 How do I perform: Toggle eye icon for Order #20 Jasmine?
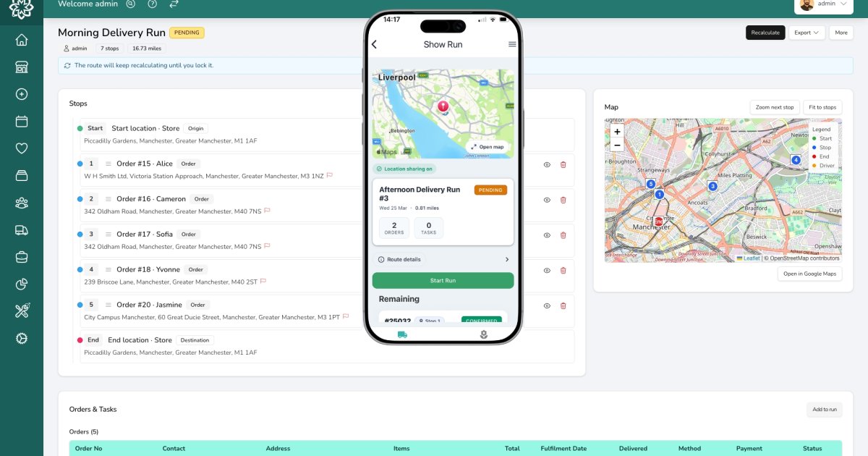[547, 306]
